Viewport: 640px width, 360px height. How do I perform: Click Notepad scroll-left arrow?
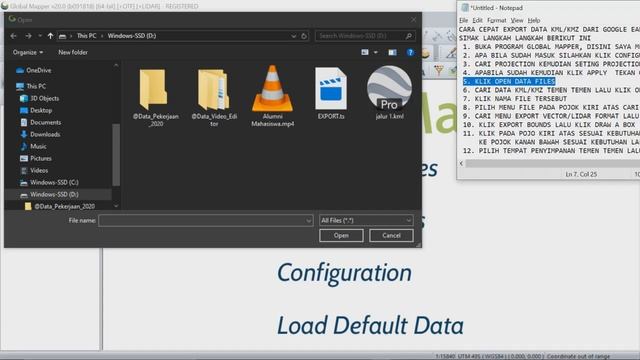click(x=462, y=164)
